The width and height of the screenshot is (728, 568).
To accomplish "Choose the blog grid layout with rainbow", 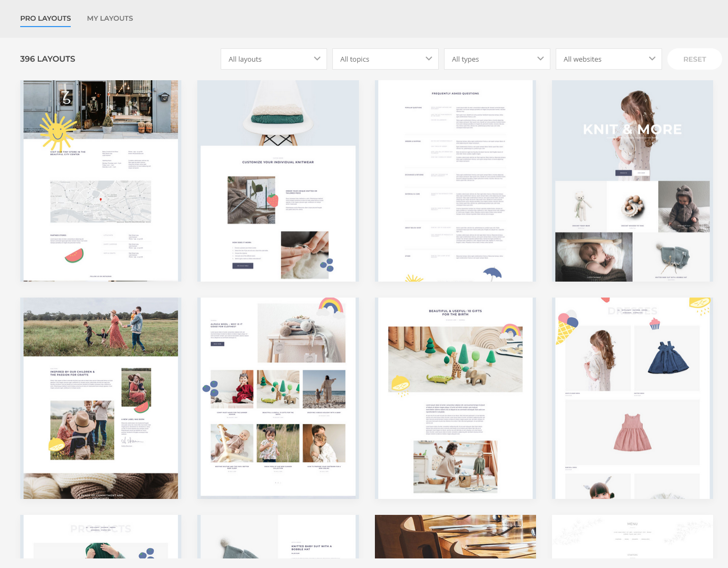I will [278, 398].
